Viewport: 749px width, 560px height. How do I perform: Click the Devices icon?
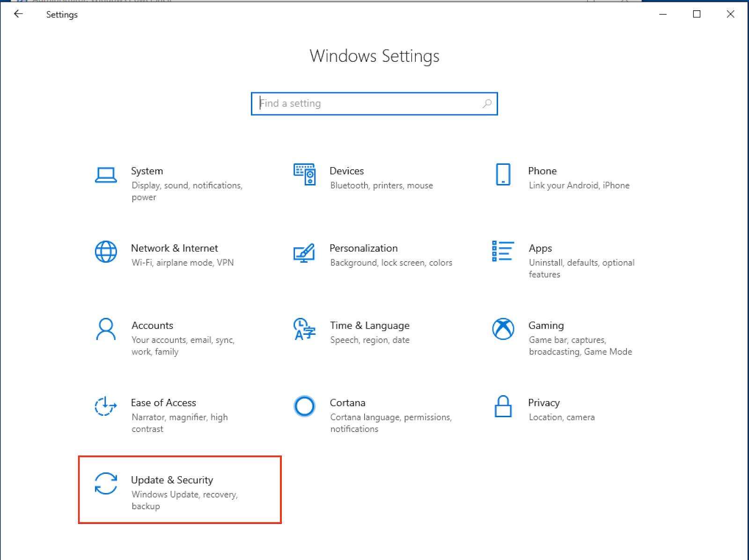point(304,174)
